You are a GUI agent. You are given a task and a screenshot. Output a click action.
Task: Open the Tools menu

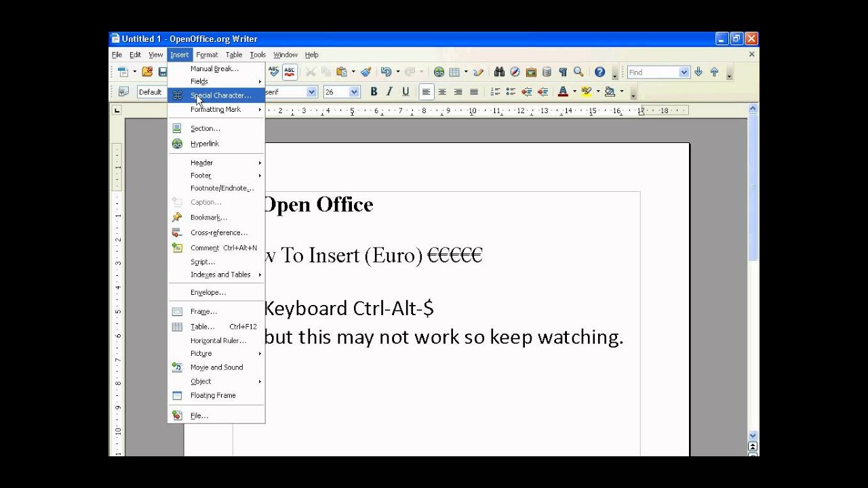pos(258,55)
